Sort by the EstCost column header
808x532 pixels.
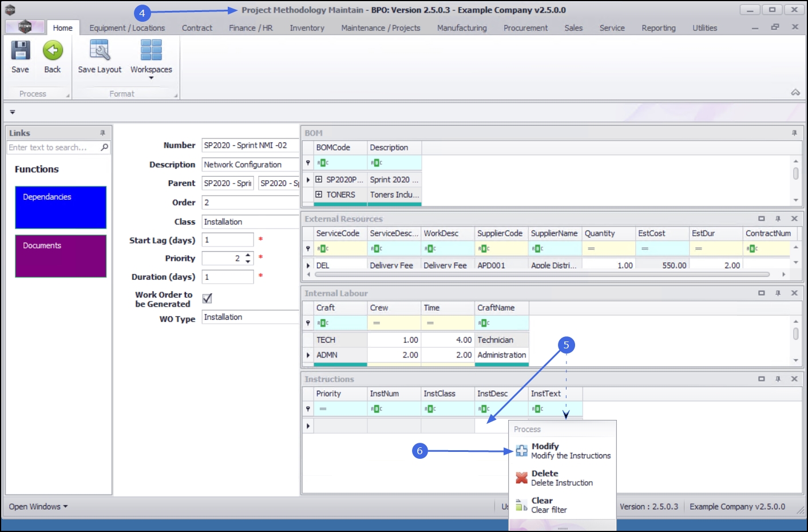(662, 233)
